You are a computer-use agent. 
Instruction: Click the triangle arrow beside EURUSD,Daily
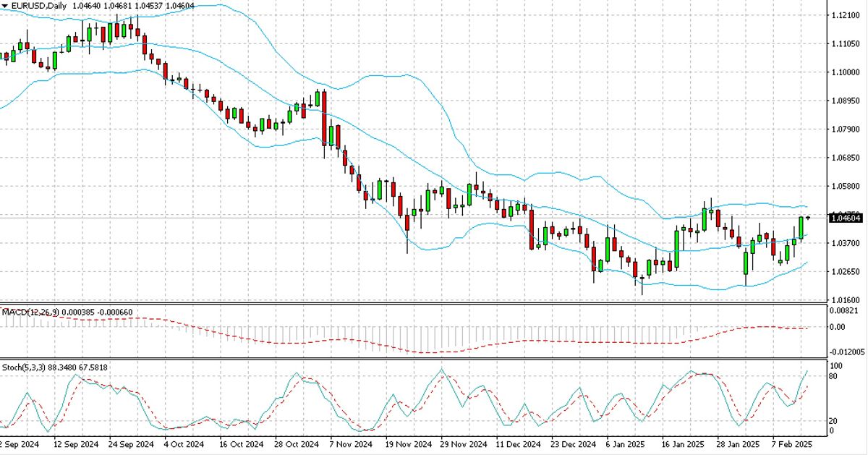4,6
